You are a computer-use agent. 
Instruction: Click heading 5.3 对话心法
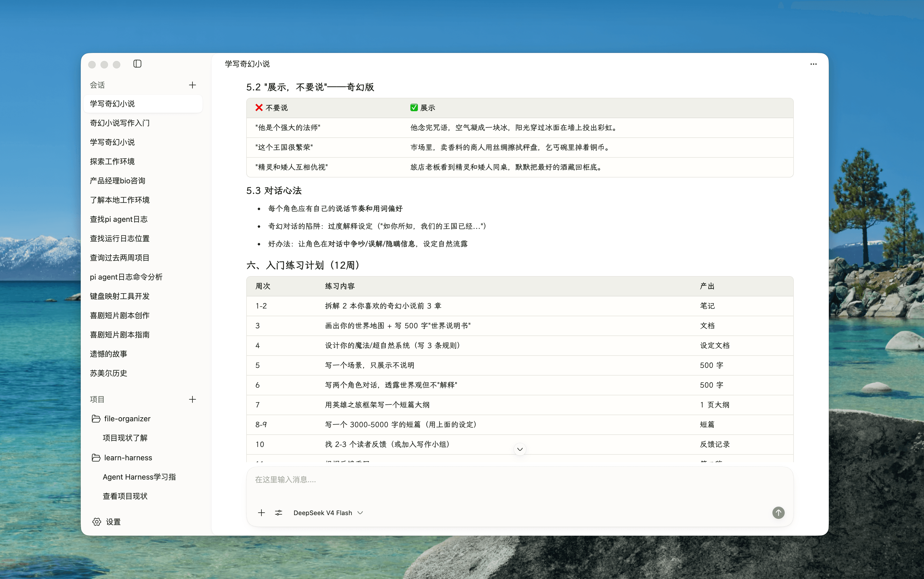click(274, 191)
